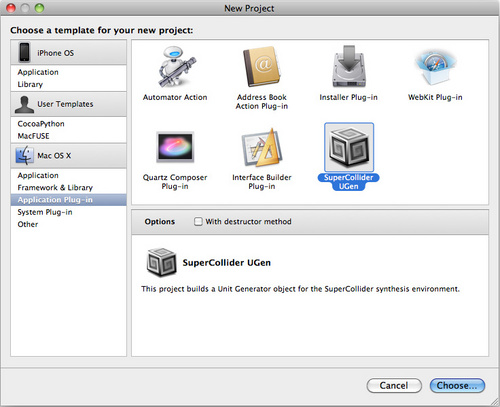Viewport: 500px width, 407px height.
Task: Click the highlighted SuperCollider UGen label
Action: pos(349,182)
